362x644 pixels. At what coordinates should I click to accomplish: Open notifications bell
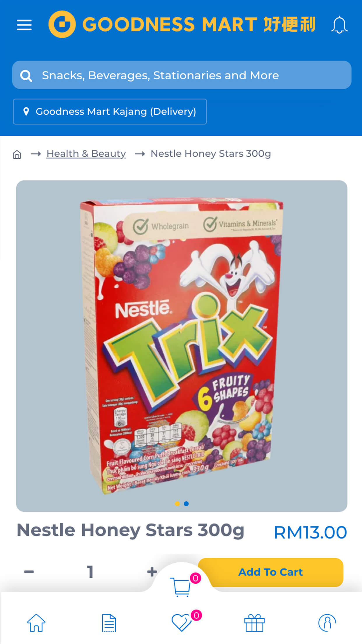point(339,25)
